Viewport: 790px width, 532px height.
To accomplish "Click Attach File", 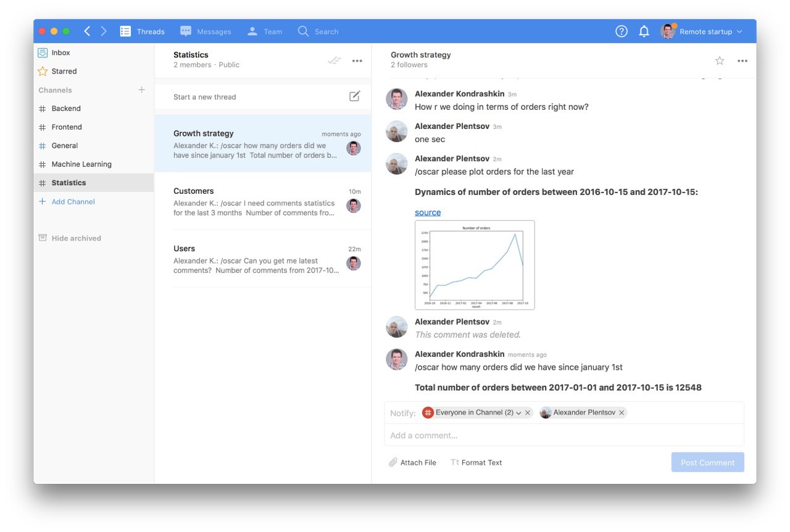I will [x=412, y=462].
